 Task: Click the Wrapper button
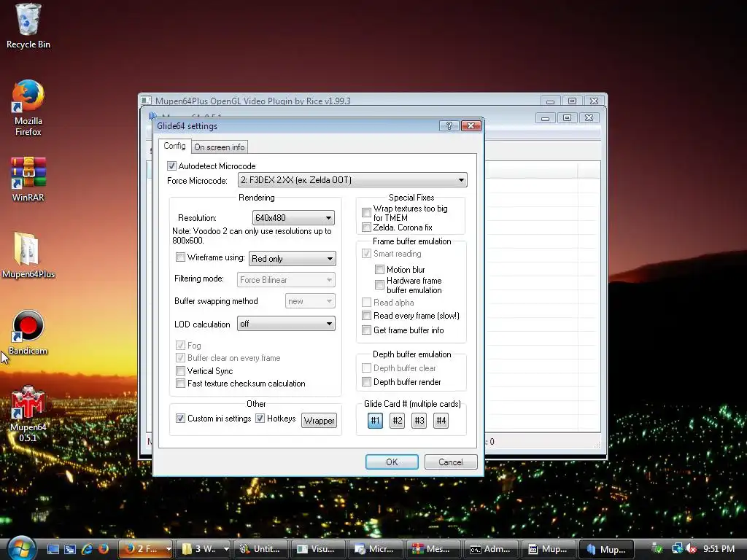(320, 421)
